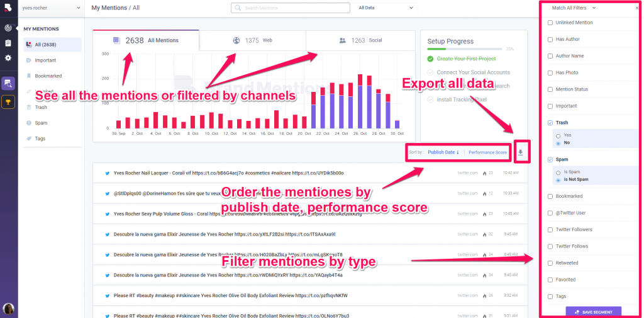Expand the Match All Filters dropdown
The height and width of the screenshot is (318, 644).
click(x=574, y=8)
